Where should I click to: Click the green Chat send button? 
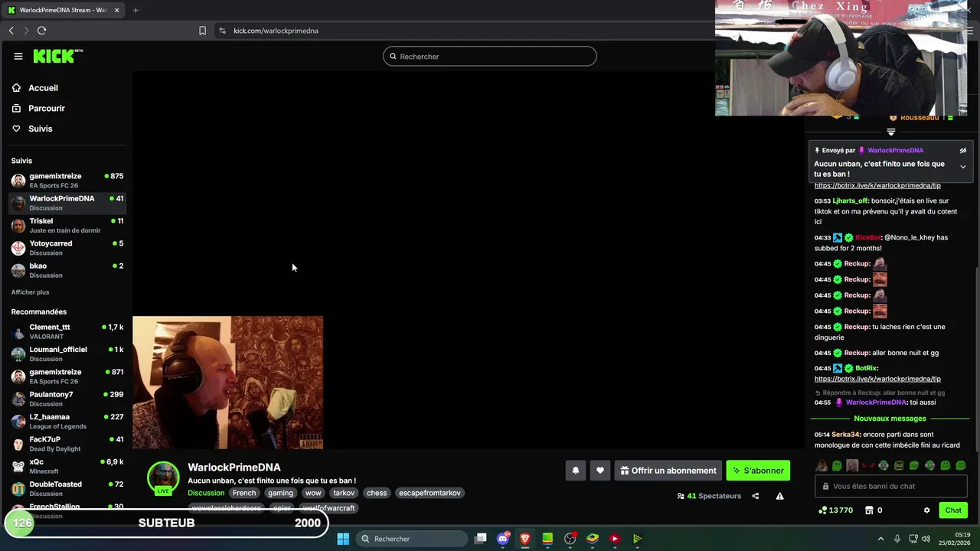click(x=953, y=510)
